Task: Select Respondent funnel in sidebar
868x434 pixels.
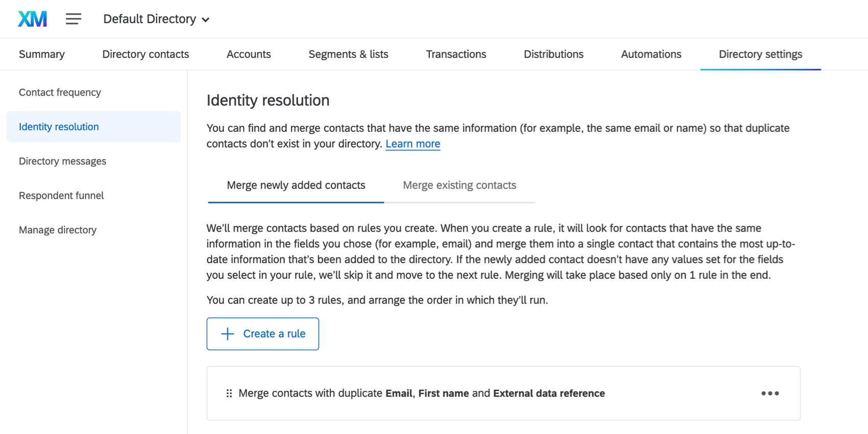Action: (x=61, y=196)
